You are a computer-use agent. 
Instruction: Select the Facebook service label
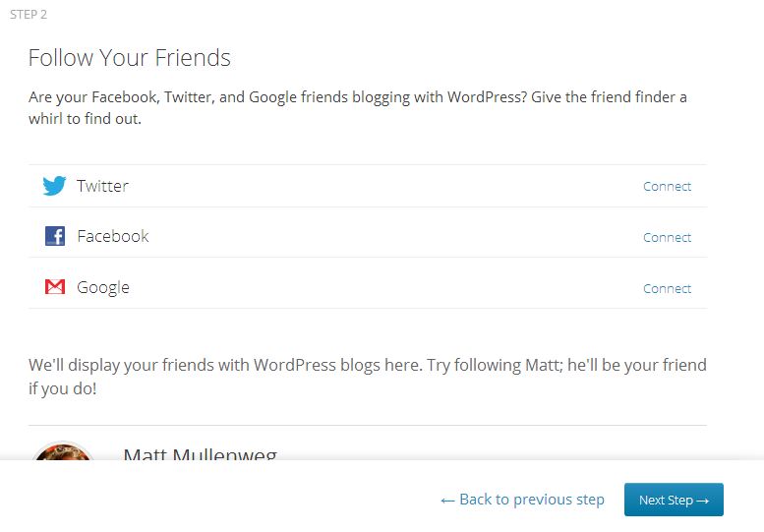(x=113, y=236)
